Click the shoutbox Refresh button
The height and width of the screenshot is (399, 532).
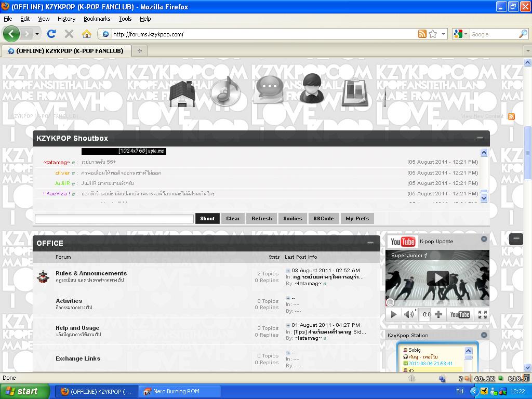click(262, 219)
